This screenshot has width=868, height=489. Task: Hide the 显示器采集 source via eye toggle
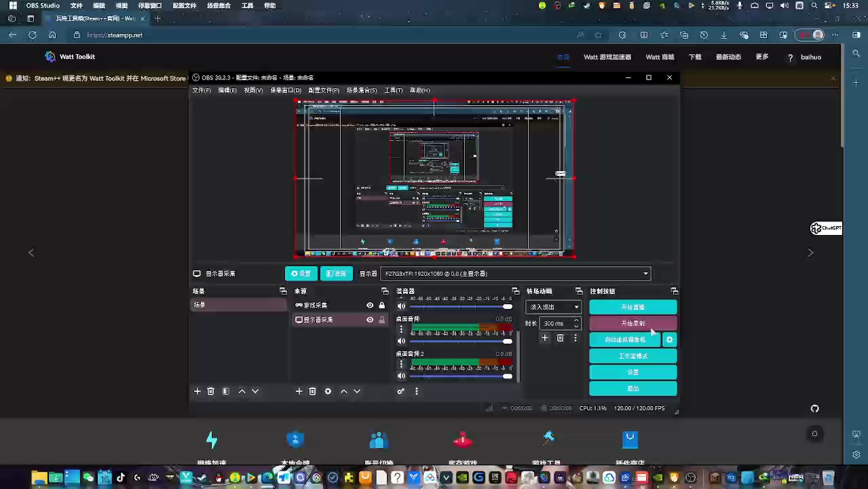coord(370,319)
